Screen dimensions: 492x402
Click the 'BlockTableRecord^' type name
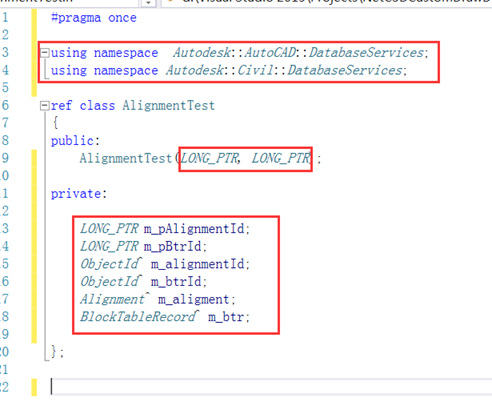(140, 317)
